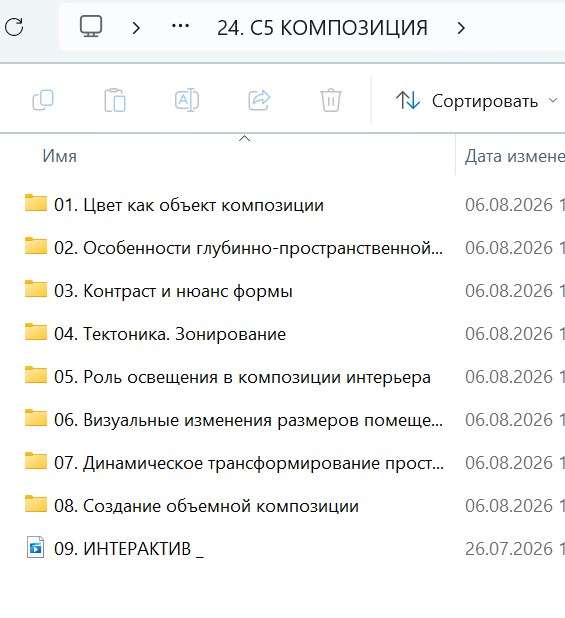565x618 pixels.
Task: Click the Delete trash icon
Action: point(331,100)
